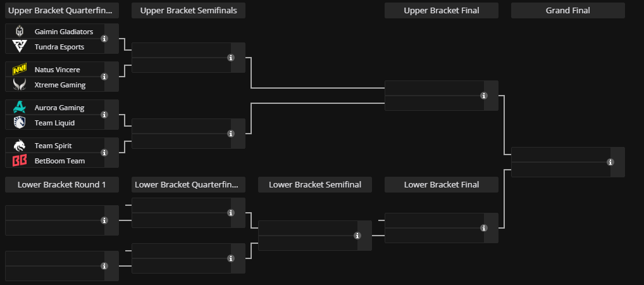Screen dimensions: 644x285
Task: Click the Xtreme Gaming team logo
Action: click(x=20, y=84)
